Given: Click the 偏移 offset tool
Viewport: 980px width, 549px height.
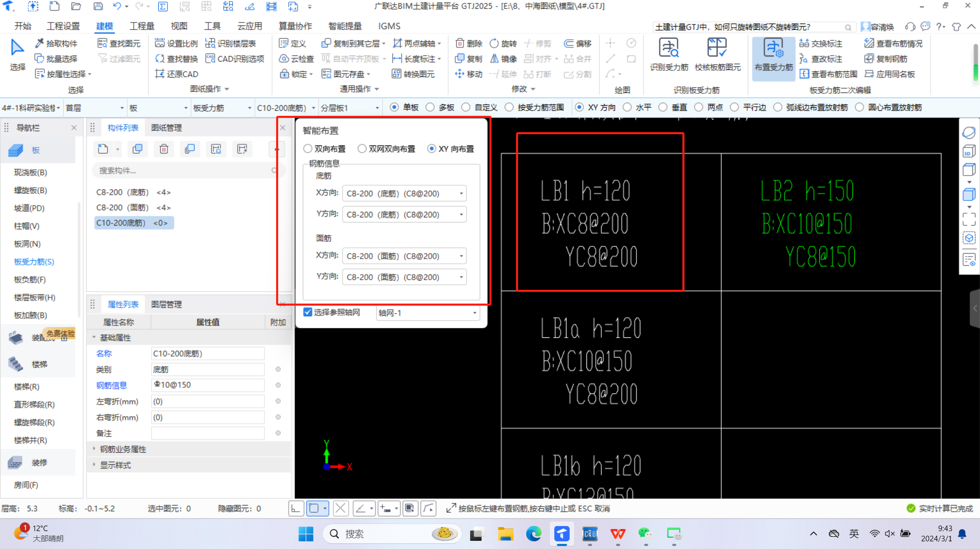Looking at the screenshot, I should click(x=578, y=43).
